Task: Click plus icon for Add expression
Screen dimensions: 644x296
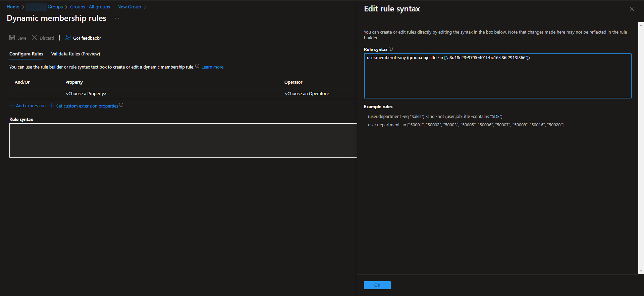Action: [x=12, y=105]
